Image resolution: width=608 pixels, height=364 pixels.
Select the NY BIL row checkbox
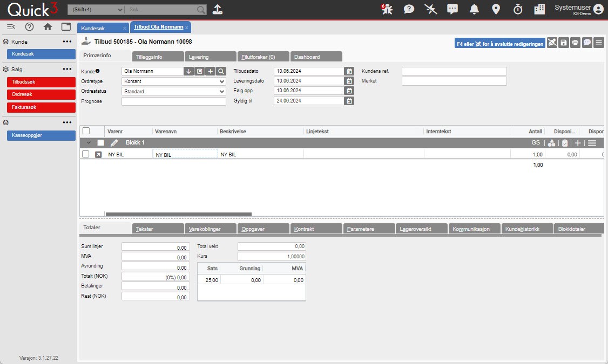tap(86, 154)
